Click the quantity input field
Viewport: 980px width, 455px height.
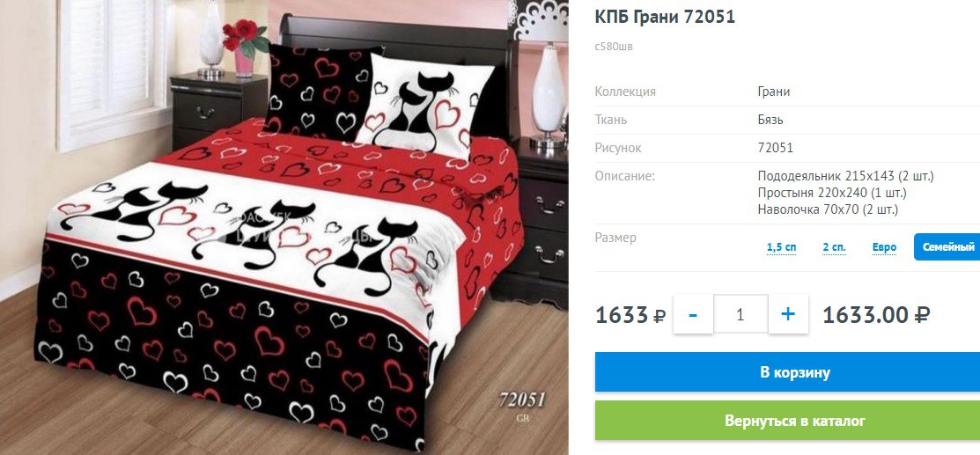(x=741, y=314)
